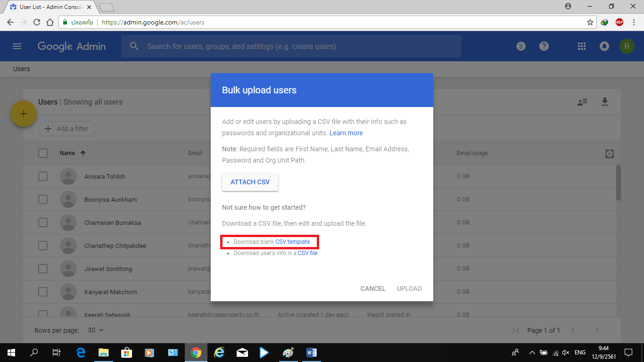
Task: Tick the checkbox for Anisara Tohloh
Action: click(x=43, y=176)
